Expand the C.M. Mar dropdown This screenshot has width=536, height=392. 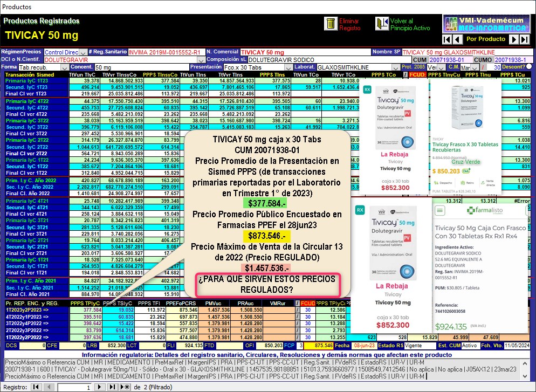click(x=475, y=67)
